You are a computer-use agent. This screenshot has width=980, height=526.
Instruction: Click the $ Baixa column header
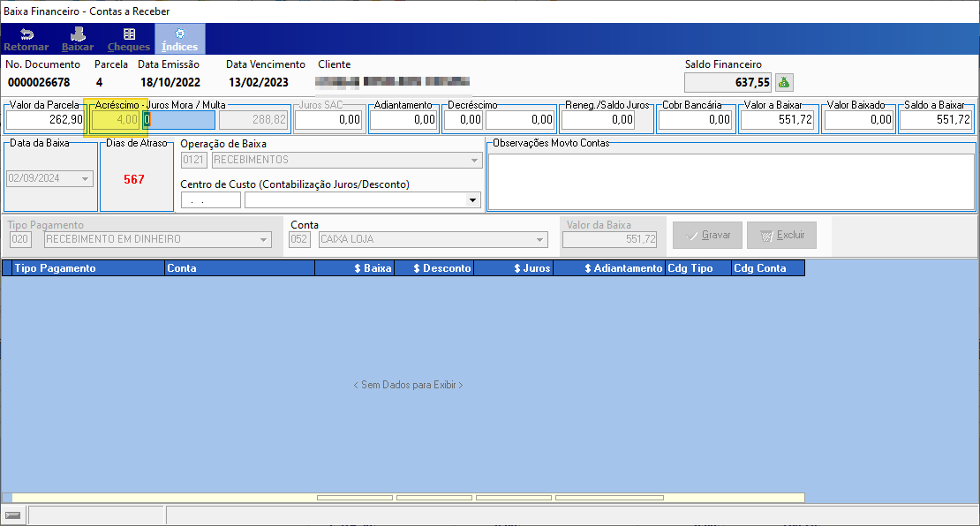(x=354, y=268)
